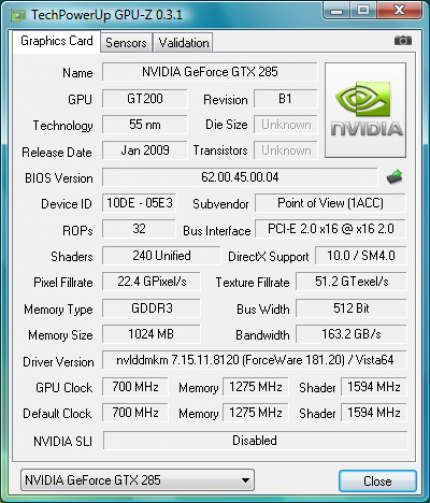This screenshot has width=430, height=503.
Task: Click the Shaders value 240 Unified
Action: tap(161, 256)
